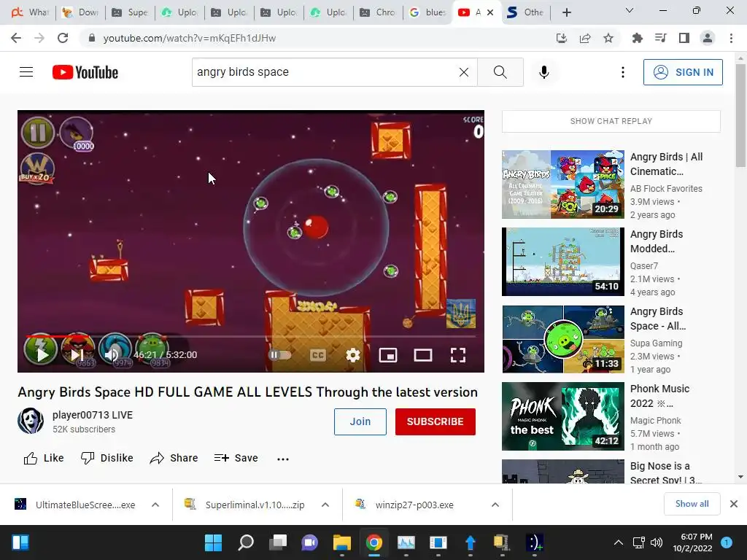Open Phonk Music 2022 video title
Screen dimensions: 747x560
[x=659, y=396]
